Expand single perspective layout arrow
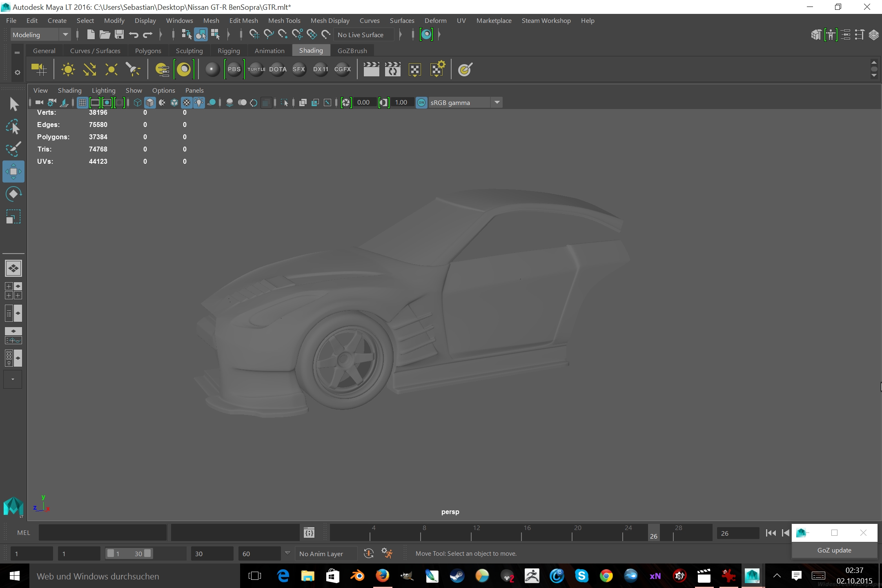Viewport: 882px width, 588px height. pyautogui.click(x=13, y=268)
